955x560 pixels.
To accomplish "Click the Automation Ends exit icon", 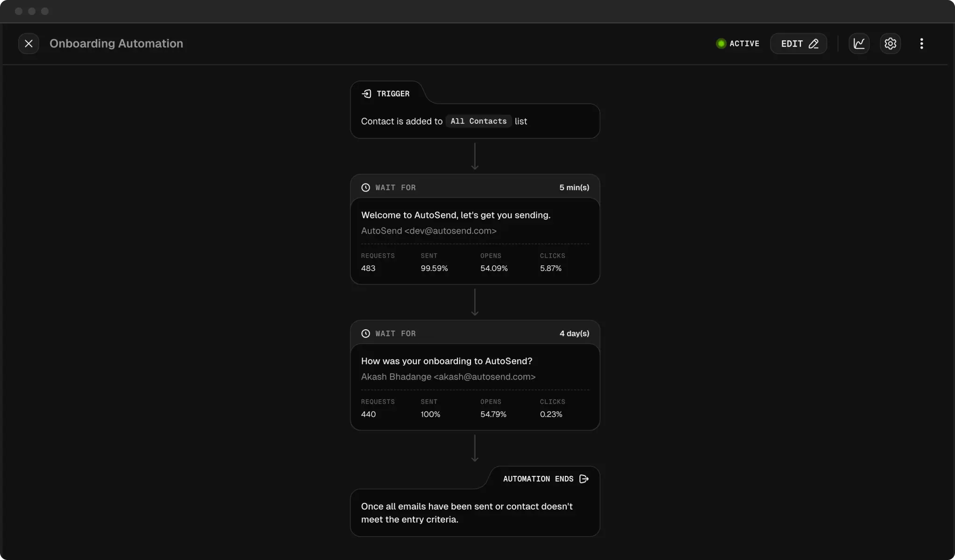I will coord(584,479).
